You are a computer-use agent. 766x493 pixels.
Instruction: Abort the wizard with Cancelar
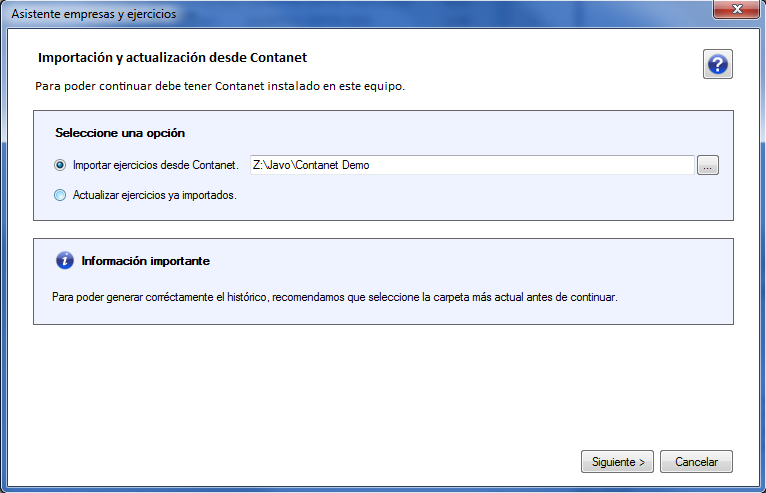pos(696,462)
